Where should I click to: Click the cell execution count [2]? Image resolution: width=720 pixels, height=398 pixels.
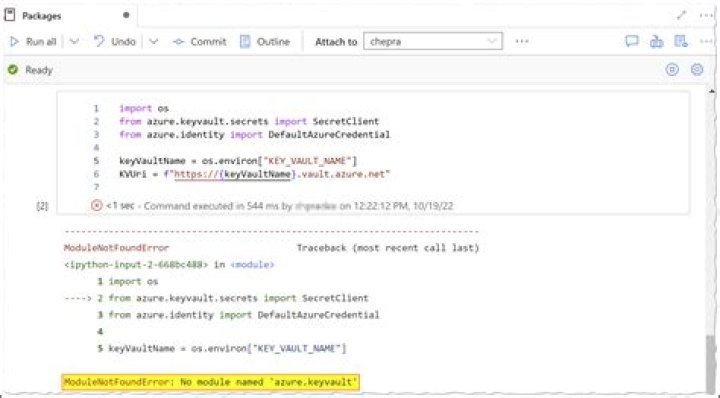point(42,206)
